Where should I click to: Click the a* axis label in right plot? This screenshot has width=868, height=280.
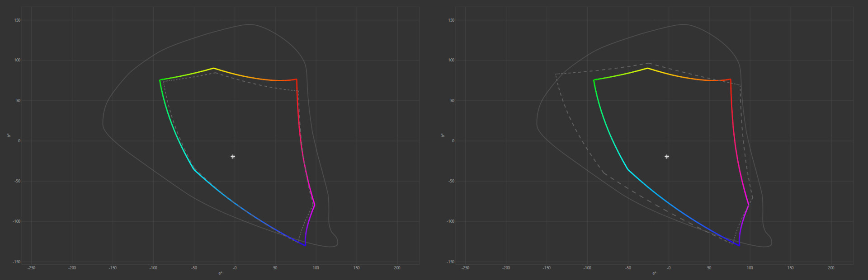[x=655, y=273]
